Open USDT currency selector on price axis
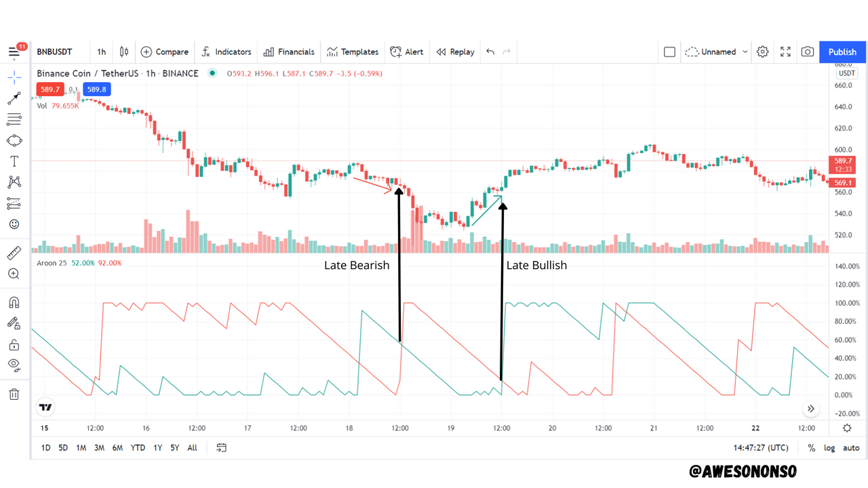Screen dimensions: 868x488 (846, 73)
